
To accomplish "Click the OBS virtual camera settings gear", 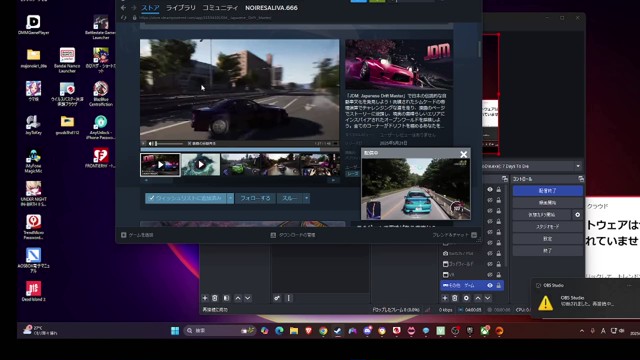I will (577, 215).
